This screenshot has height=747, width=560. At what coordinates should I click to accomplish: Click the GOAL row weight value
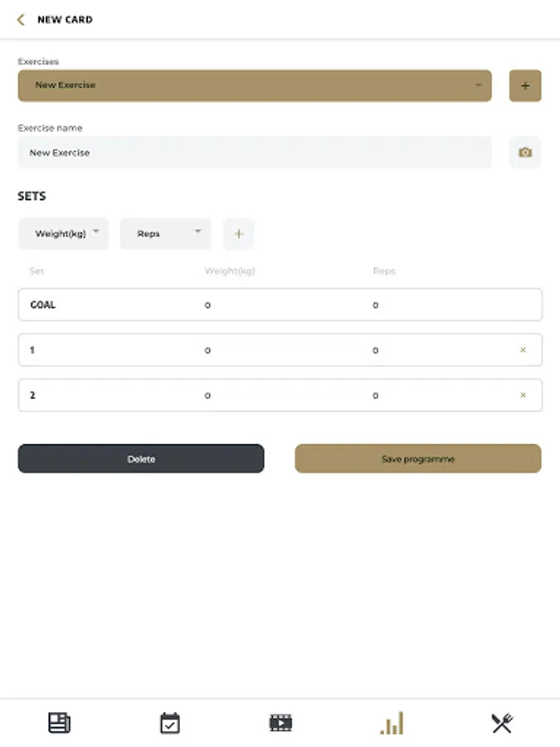point(208,305)
